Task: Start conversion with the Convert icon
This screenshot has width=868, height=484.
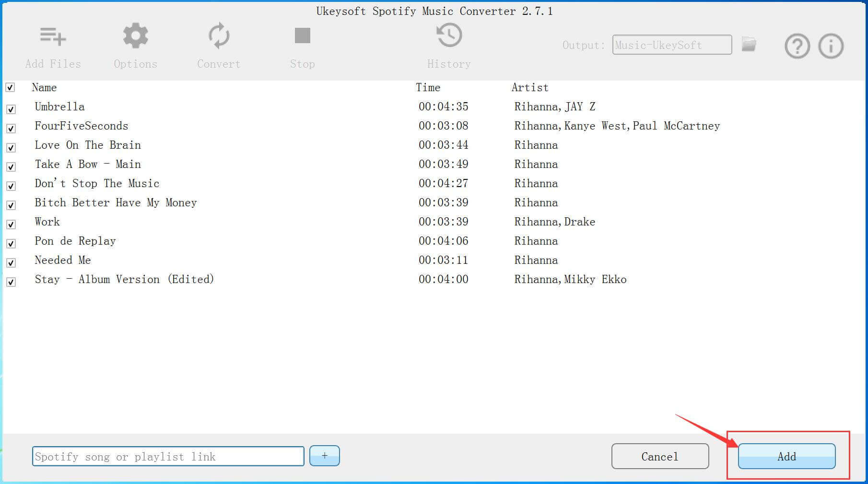Action: pyautogui.click(x=219, y=36)
